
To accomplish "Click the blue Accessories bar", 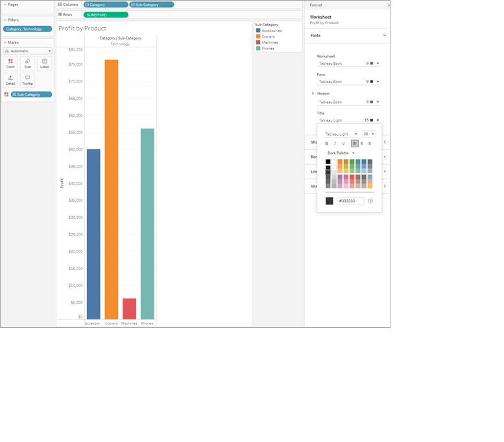I will click(x=93, y=234).
